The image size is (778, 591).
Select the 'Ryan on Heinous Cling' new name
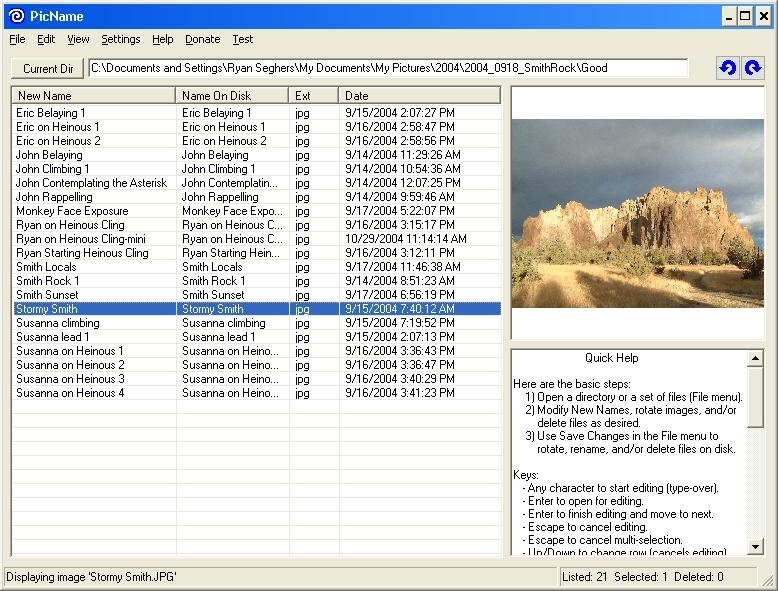click(x=70, y=225)
